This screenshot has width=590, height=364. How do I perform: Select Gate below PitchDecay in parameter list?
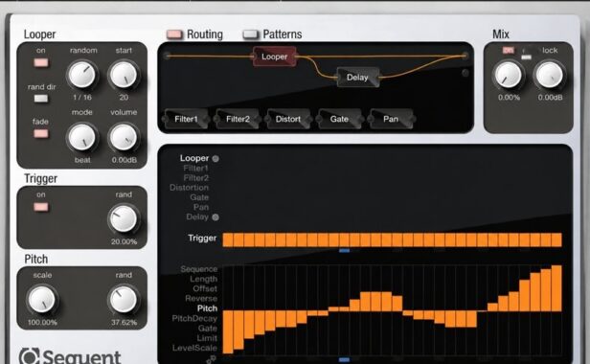[x=208, y=329]
